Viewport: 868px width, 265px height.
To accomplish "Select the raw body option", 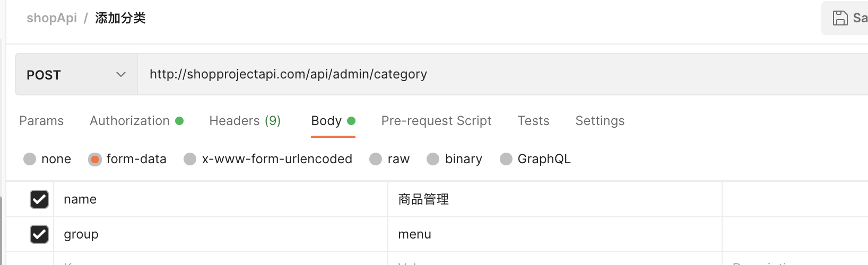I will [x=376, y=159].
